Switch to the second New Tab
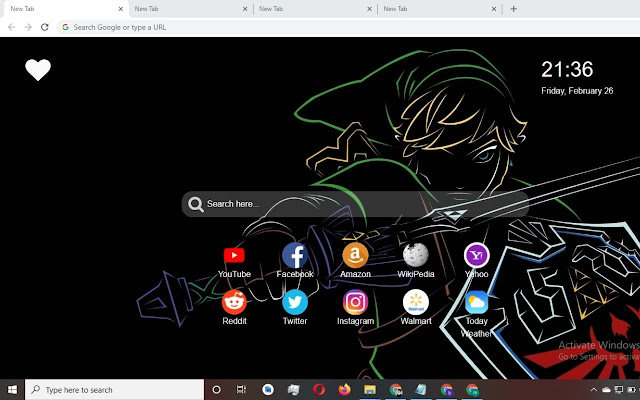 point(190,9)
